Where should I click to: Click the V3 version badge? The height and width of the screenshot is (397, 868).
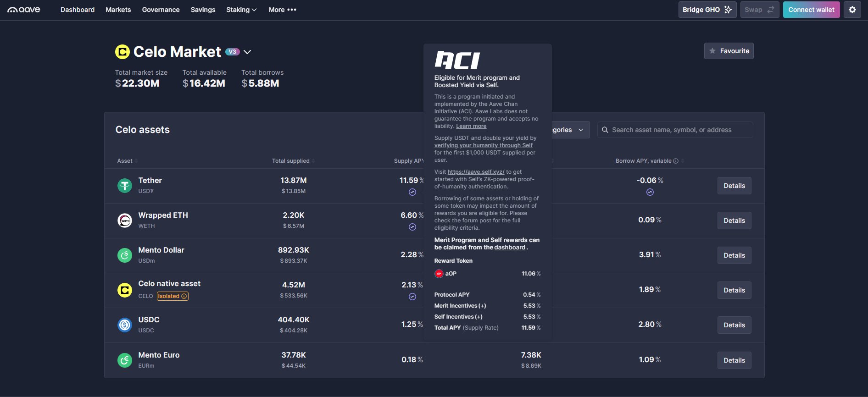pos(233,52)
